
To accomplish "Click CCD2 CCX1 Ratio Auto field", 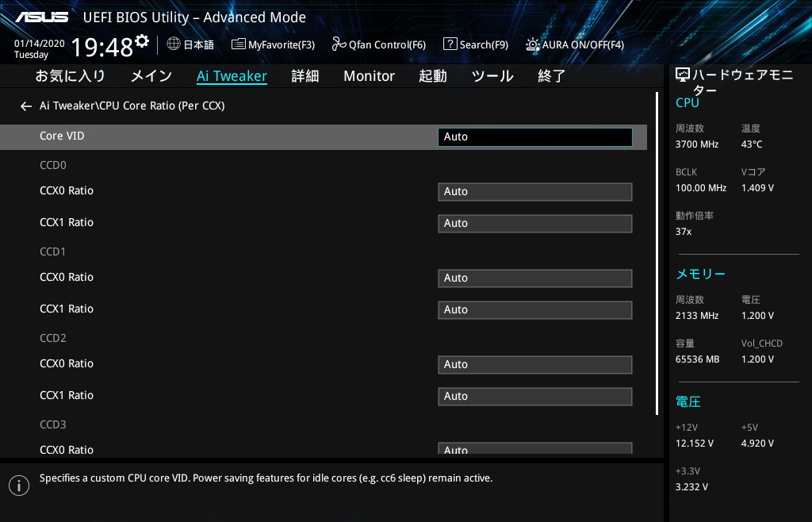I will [x=535, y=396].
